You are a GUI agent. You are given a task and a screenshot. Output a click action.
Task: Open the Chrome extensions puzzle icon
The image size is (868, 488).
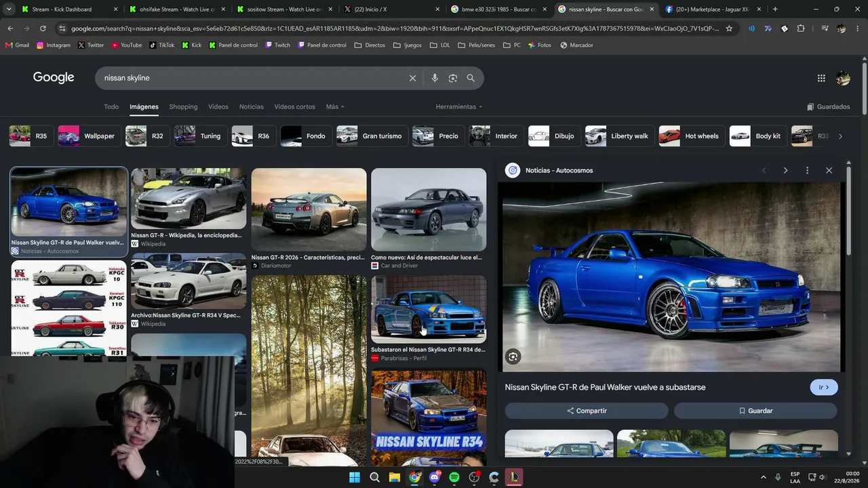801,28
